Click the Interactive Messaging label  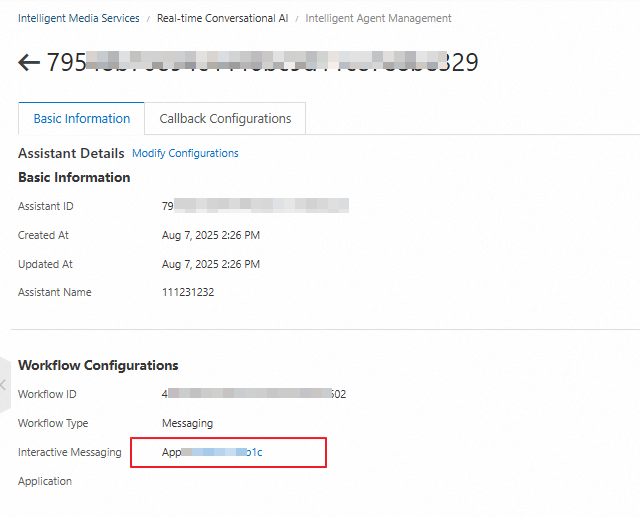tap(70, 452)
